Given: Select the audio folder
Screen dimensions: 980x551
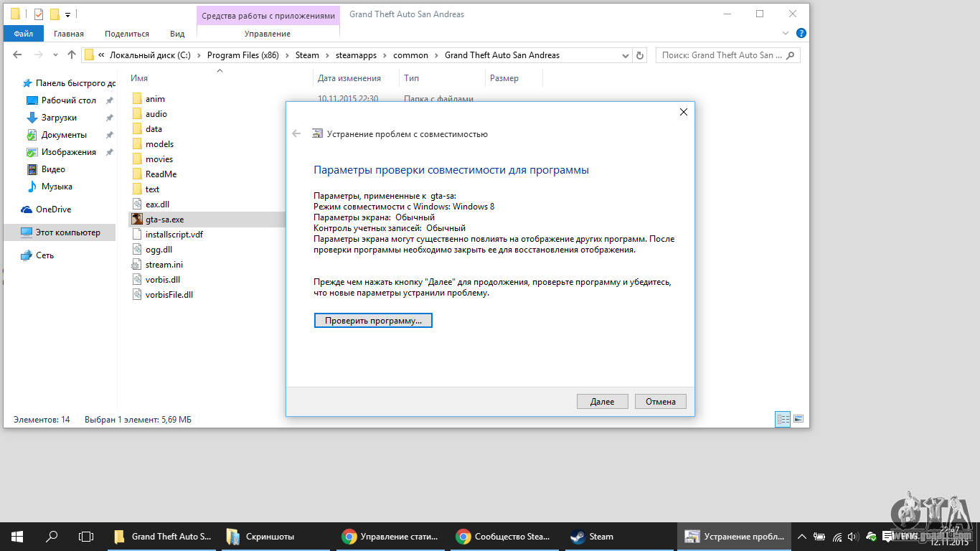Looking at the screenshot, I should point(156,114).
